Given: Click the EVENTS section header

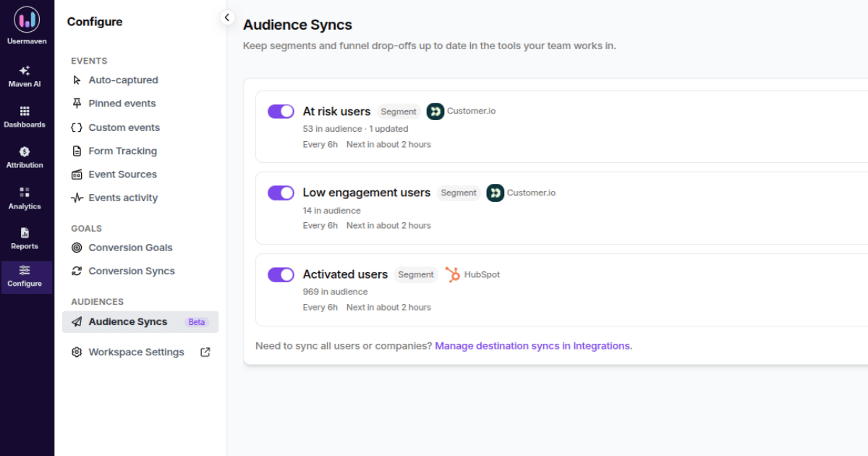Looking at the screenshot, I should tap(89, 61).
